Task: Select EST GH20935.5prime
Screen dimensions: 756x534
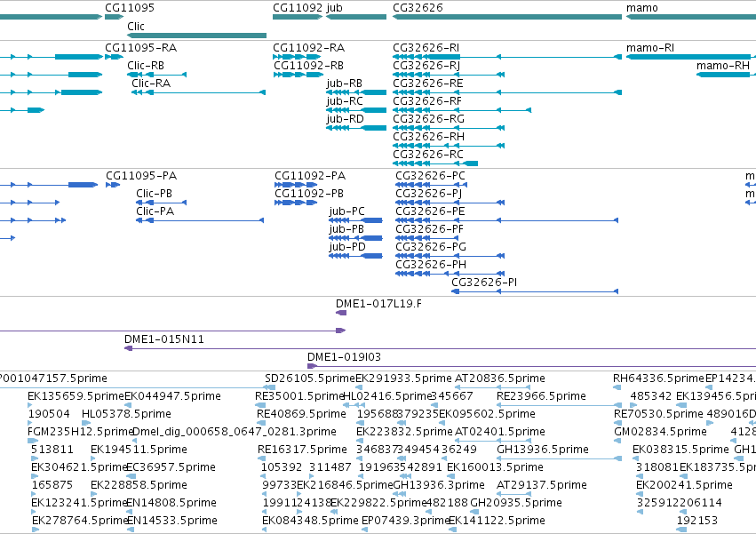Action: coord(516,503)
